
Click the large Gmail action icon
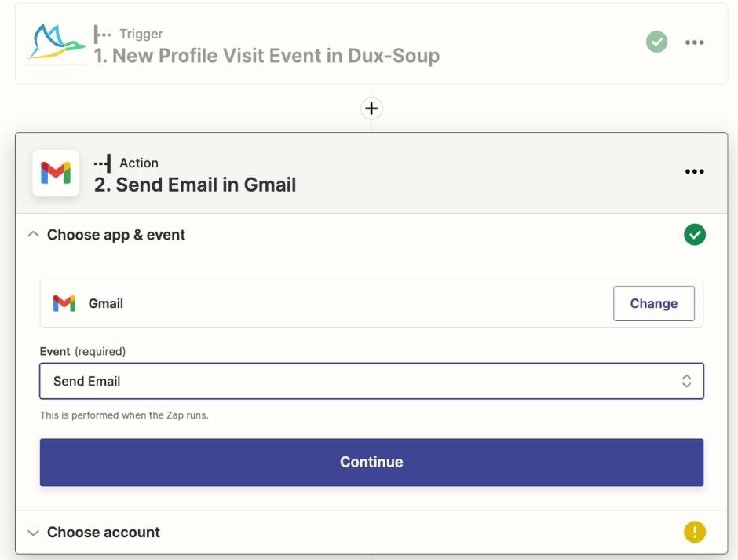pos(56,173)
